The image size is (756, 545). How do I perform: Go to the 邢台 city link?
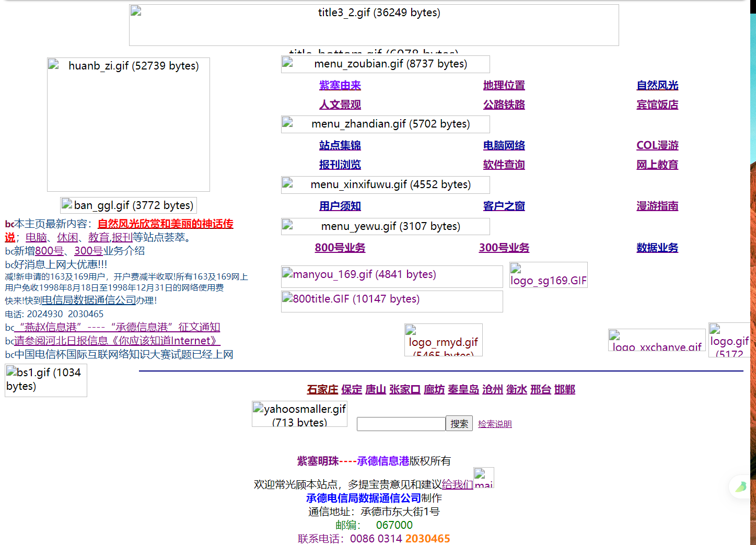click(541, 389)
